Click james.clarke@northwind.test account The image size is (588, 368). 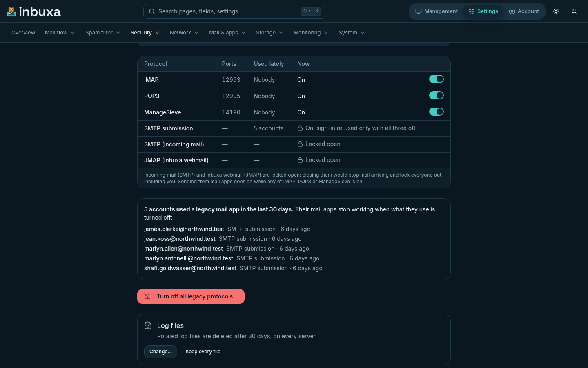pyautogui.click(x=184, y=229)
